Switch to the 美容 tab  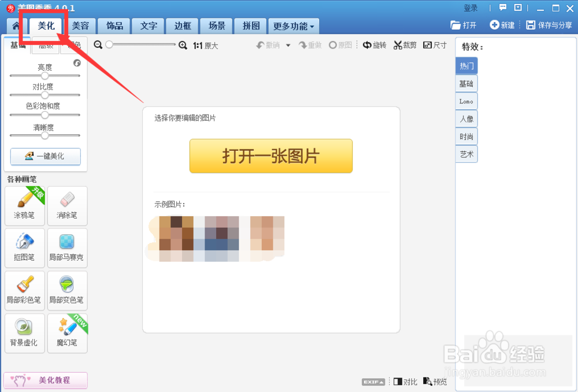[80, 26]
